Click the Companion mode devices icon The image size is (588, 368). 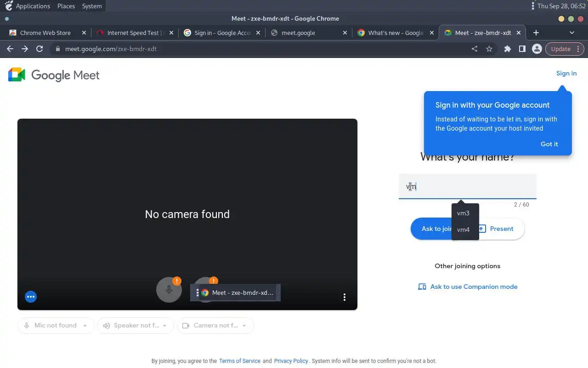422,287
